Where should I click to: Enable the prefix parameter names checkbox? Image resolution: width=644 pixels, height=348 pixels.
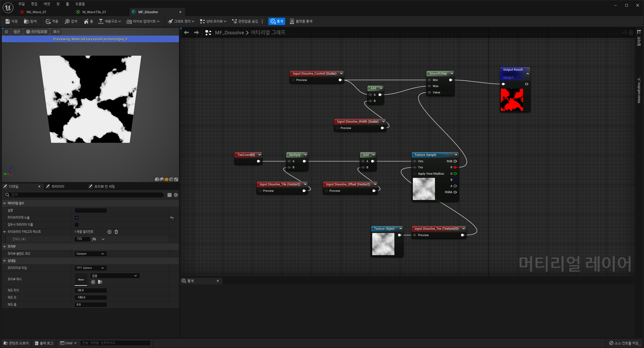click(77, 225)
